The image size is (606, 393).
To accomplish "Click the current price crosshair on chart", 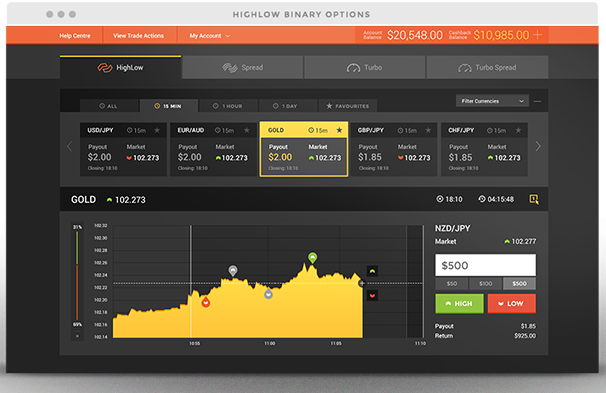I will tap(362, 283).
